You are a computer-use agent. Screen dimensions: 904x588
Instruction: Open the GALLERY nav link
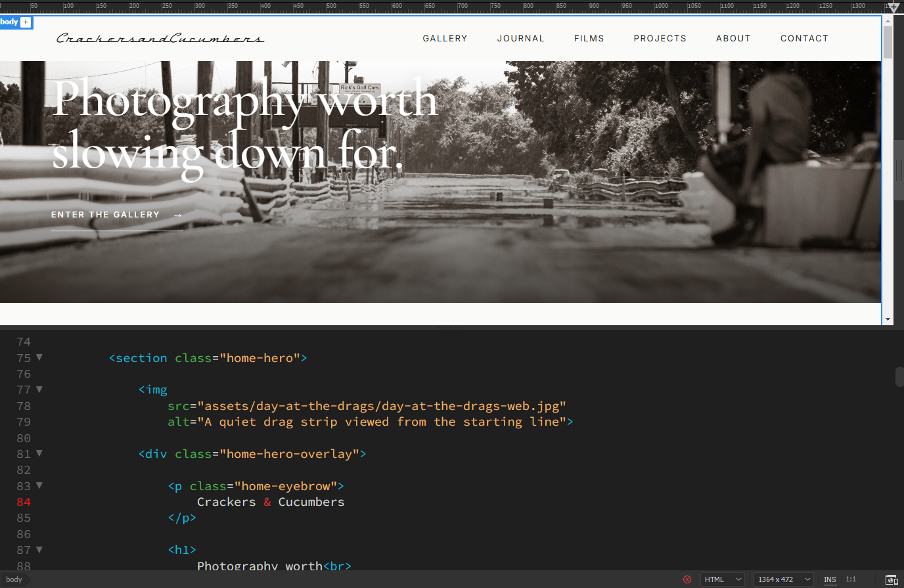pos(445,39)
